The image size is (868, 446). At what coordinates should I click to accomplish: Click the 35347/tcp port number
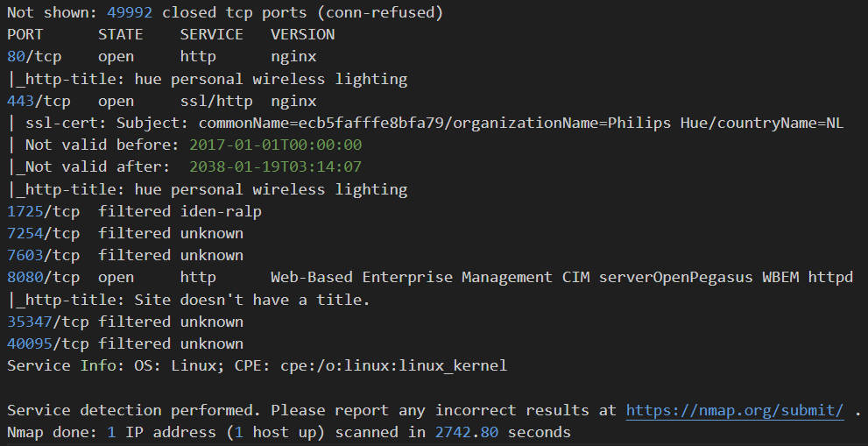(x=30, y=322)
